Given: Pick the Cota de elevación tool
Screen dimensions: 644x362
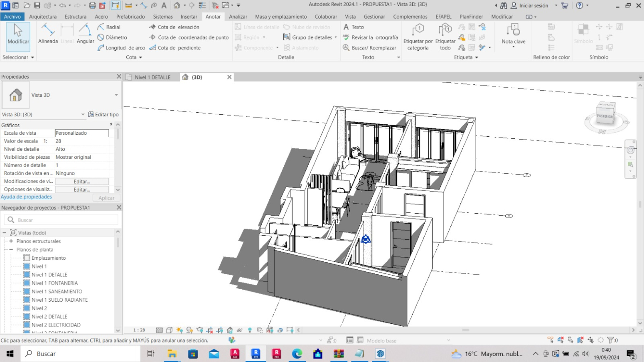Looking at the screenshot, I should click(174, 27).
